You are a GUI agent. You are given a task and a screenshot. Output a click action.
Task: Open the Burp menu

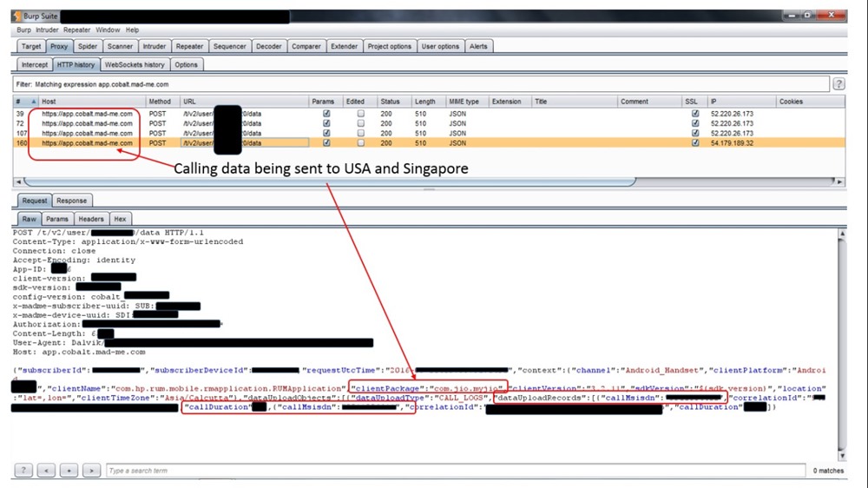(23, 30)
